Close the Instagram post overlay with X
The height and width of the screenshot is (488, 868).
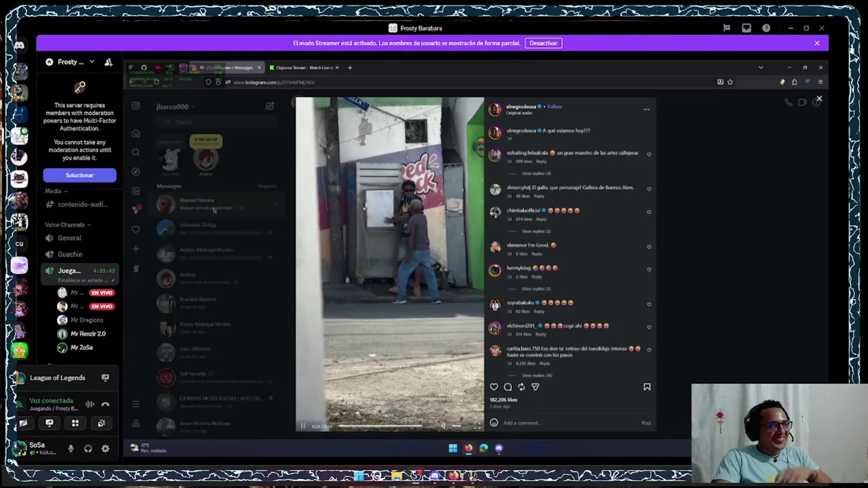819,100
